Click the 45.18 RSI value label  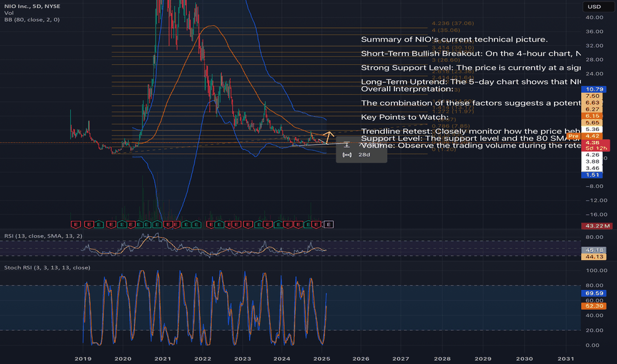coord(594,250)
